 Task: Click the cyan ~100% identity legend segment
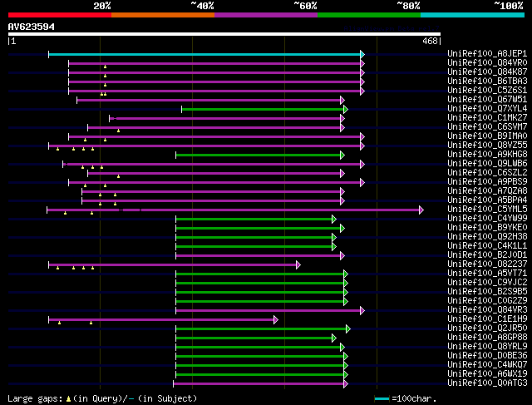473,15
